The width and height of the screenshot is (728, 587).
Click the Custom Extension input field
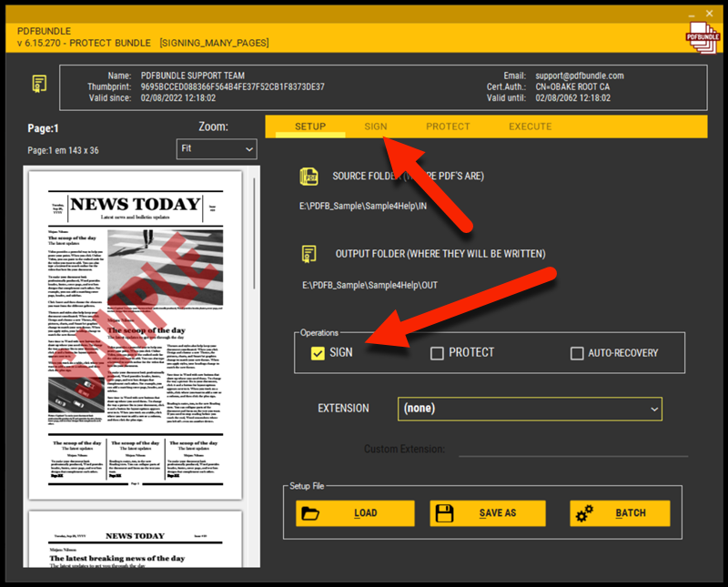(573, 449)
